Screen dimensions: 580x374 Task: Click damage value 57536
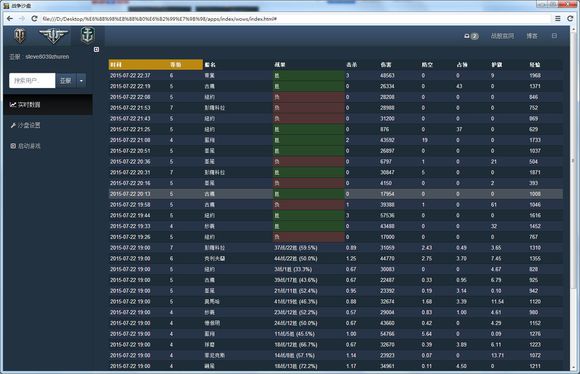click(387, 215)
